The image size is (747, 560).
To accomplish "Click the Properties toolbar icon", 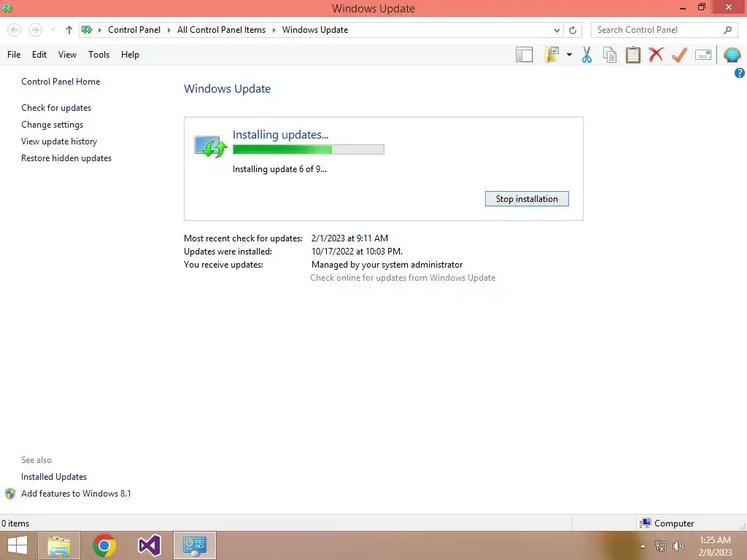I will (x=703, y=55).
